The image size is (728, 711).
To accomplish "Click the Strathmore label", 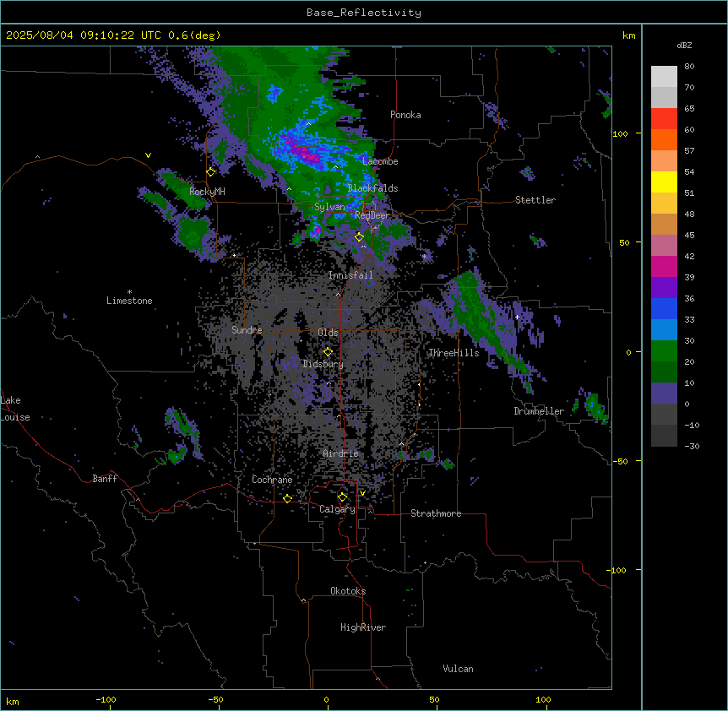I will (436, 513).
